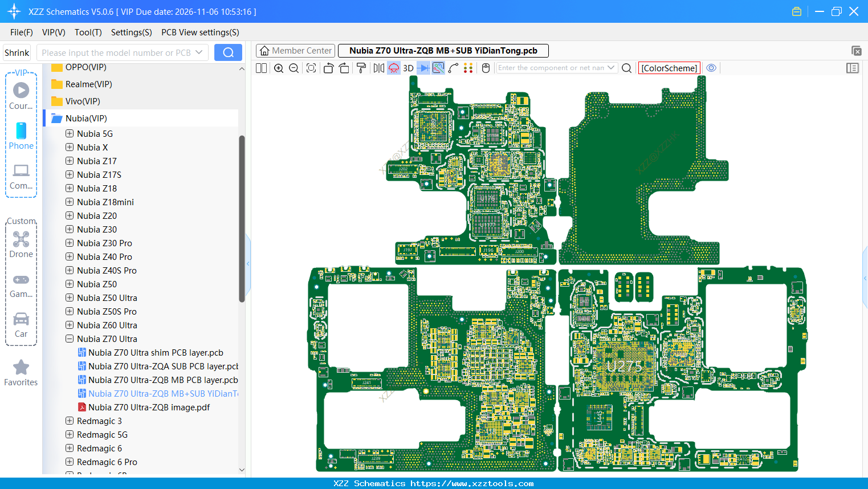This screenshot has width=868, height=489.
Task: Open the Drone category in sidebar
Action: (x=21, y=244)
